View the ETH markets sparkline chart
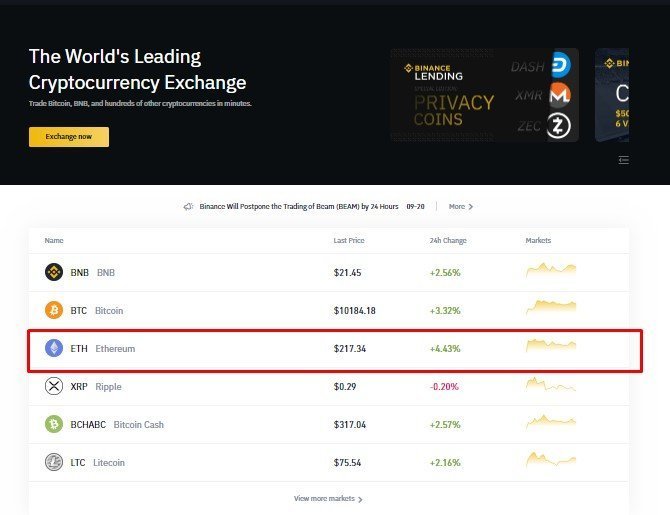 [x=551, y=346]
